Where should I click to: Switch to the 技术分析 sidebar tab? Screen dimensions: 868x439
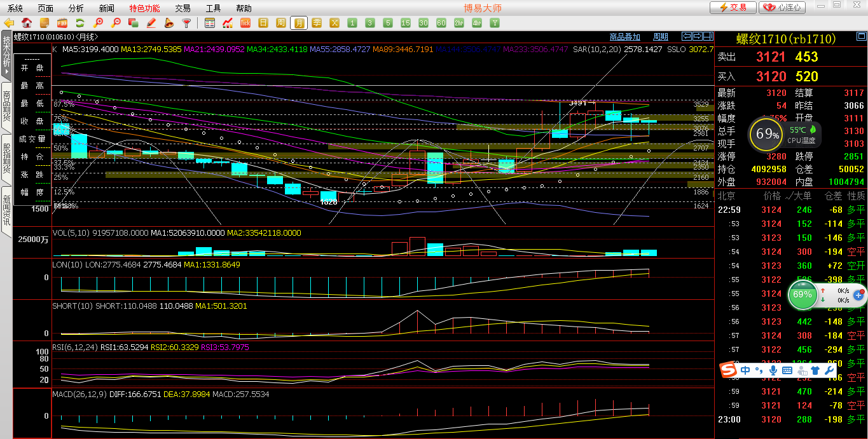tap(6, 55)
